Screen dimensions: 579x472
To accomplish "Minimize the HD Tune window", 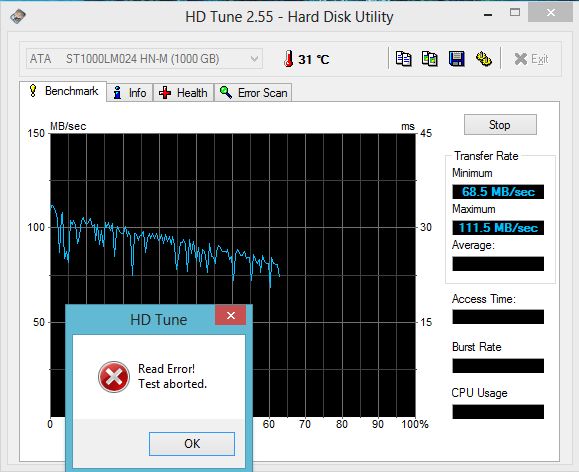I will coord(488,15).
